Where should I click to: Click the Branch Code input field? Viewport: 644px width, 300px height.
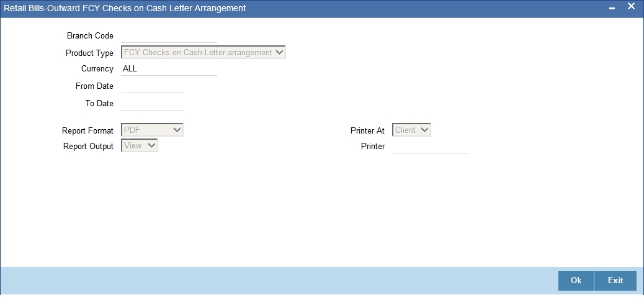click(x=169, y=36)
